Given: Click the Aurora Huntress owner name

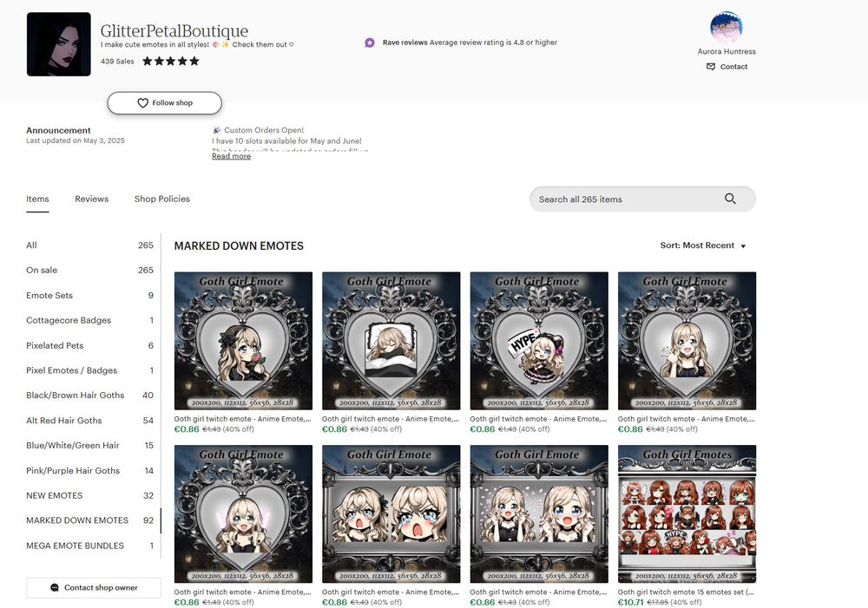Looking at the screenshot, I should click(x=727, y=51).
